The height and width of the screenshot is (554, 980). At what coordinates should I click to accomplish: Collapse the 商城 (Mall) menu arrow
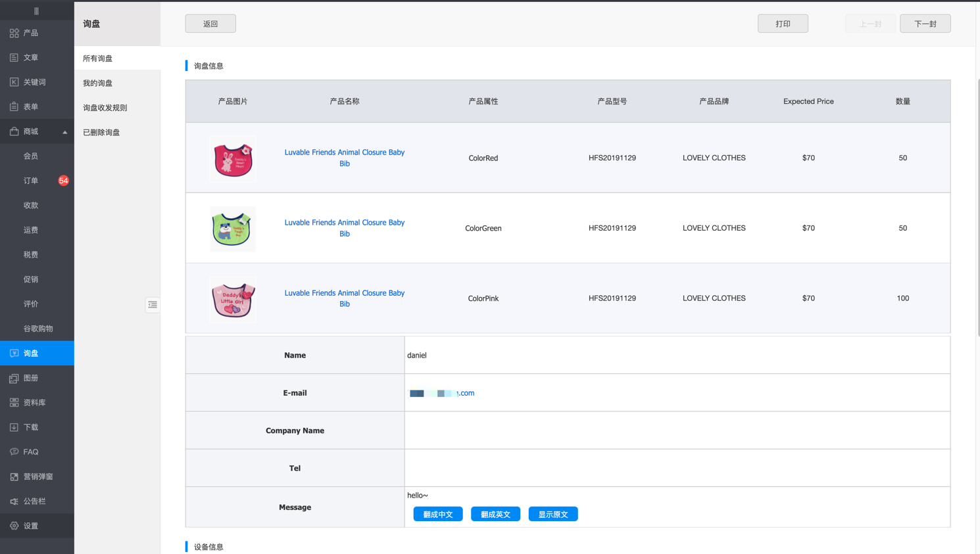tap(64, 132)
